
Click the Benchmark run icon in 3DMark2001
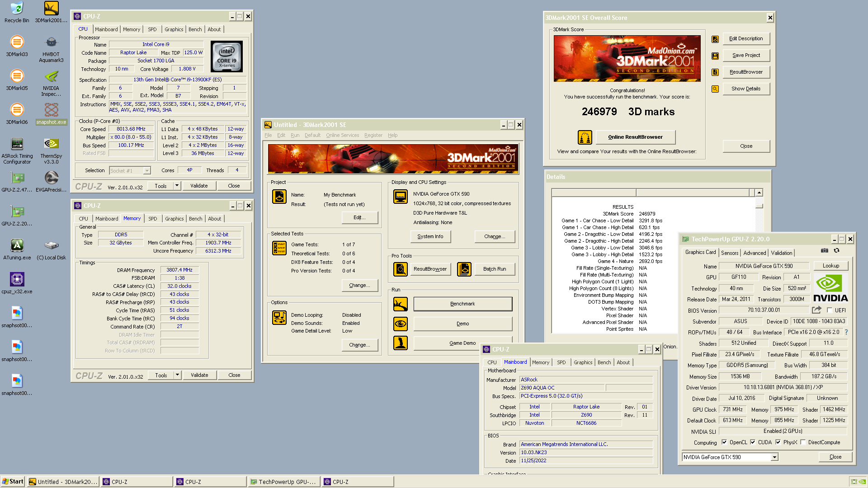[x=400, y=304]
